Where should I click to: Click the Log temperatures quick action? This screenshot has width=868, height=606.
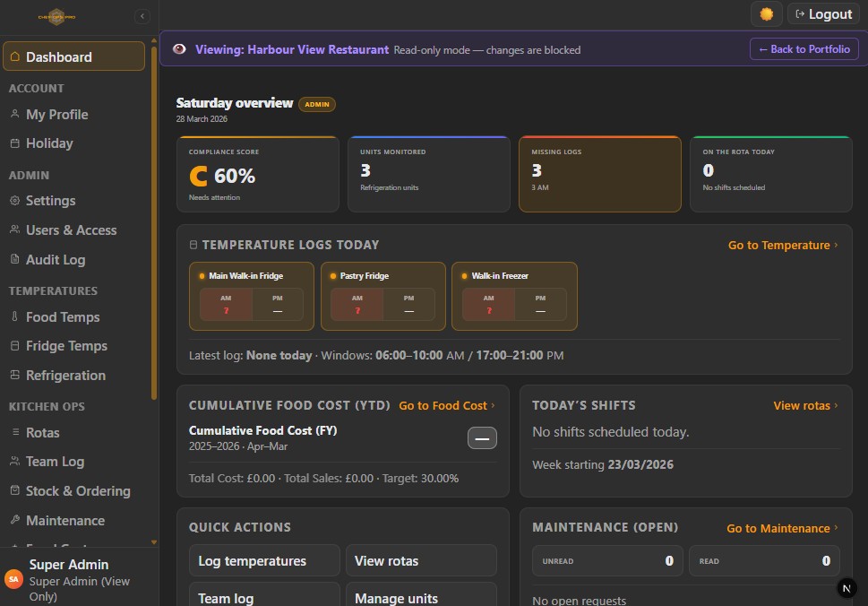pyautogui.click(x=264, y=560)
